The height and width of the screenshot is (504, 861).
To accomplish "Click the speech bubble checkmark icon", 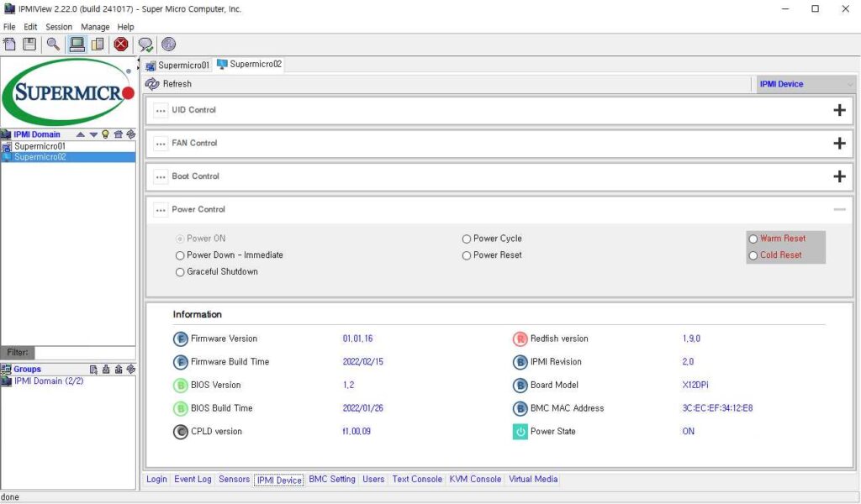I will pos(145,45).
